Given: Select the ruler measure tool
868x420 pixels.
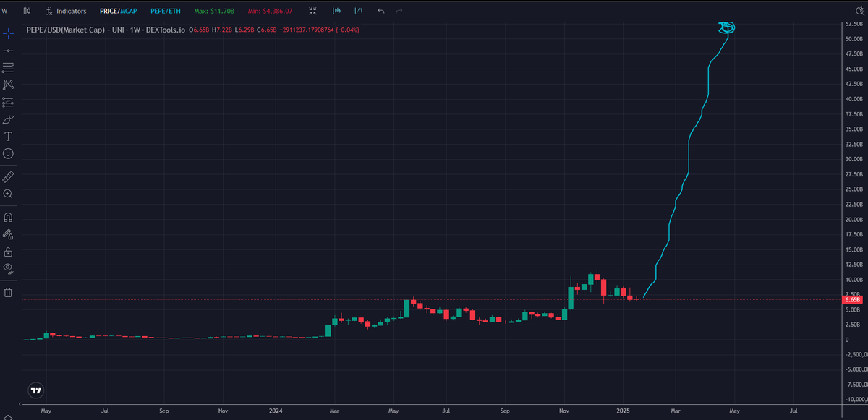Looking at the screenshot, I should (x=8, y=176).
